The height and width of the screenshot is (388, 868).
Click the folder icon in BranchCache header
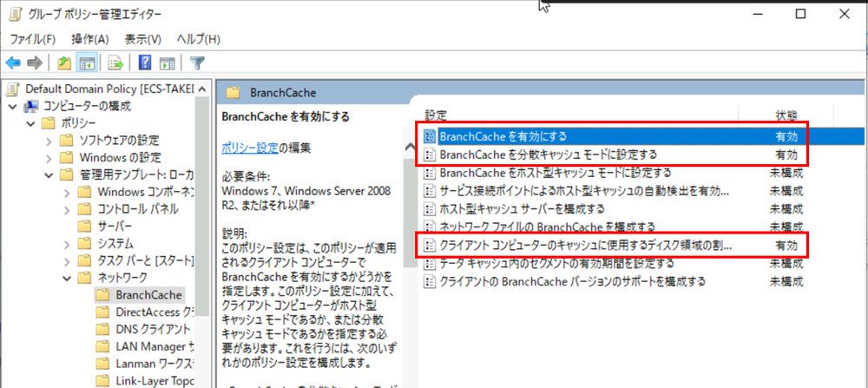tap(233, 92)
